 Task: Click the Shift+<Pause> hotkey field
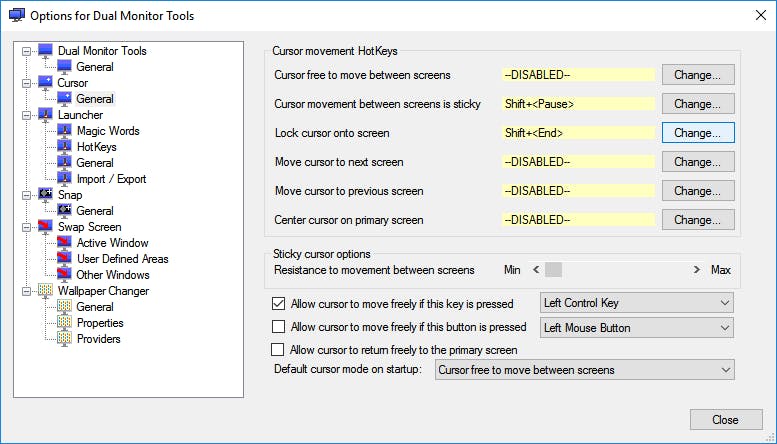point(578,104)
